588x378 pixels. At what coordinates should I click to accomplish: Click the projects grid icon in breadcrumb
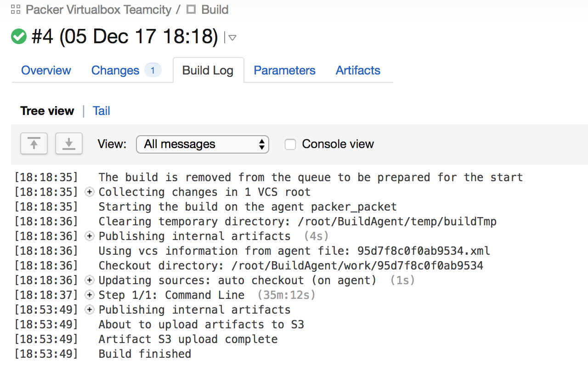click(x=16, y=10)
